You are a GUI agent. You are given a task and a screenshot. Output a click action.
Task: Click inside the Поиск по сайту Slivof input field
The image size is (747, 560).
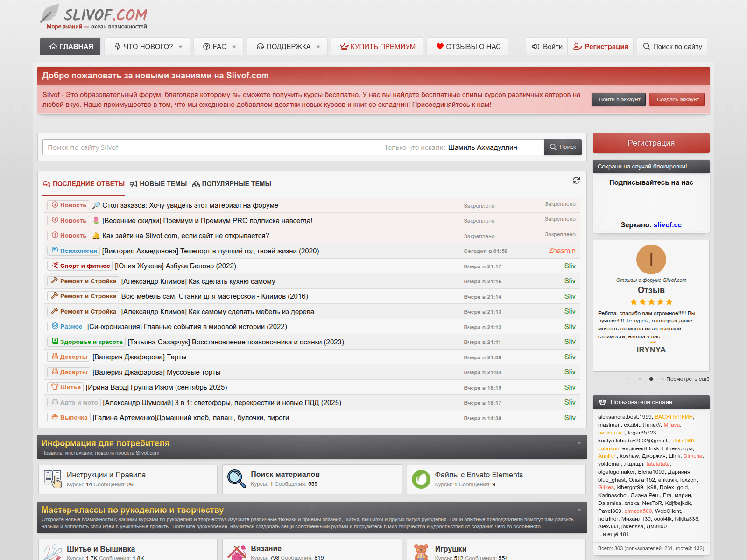pyautogui.click(x=187, y=147)
